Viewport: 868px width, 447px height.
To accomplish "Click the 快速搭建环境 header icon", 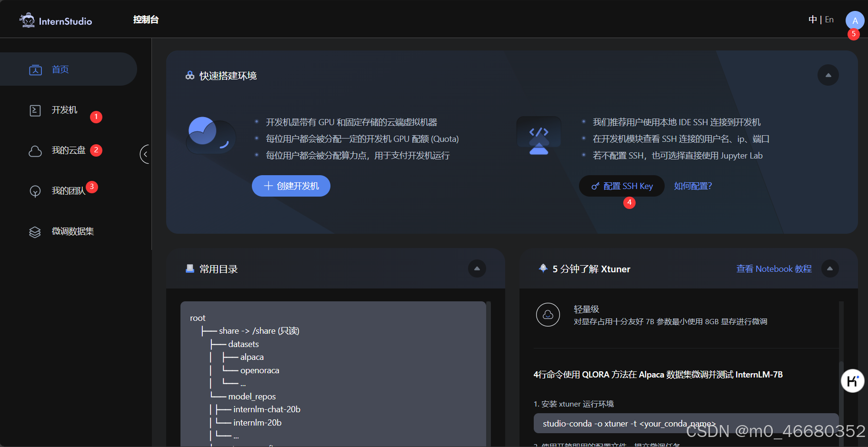I will [190, 76].
